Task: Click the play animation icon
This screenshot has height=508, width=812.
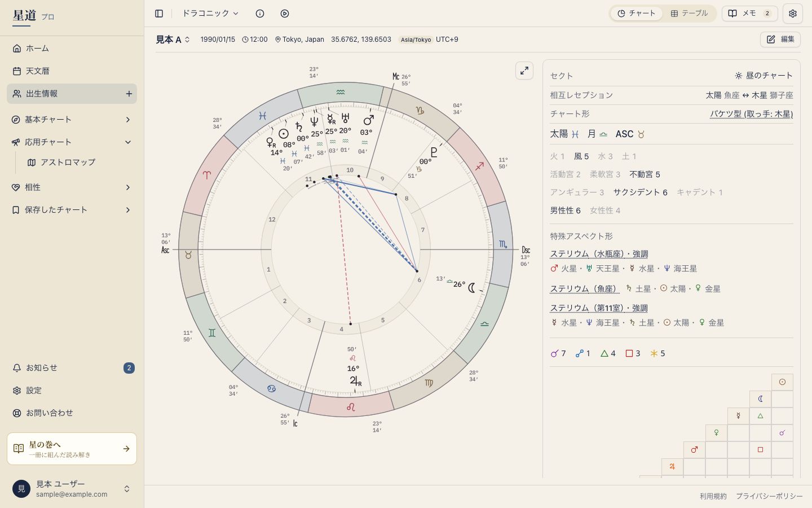Action: click(x=285, y=14)
